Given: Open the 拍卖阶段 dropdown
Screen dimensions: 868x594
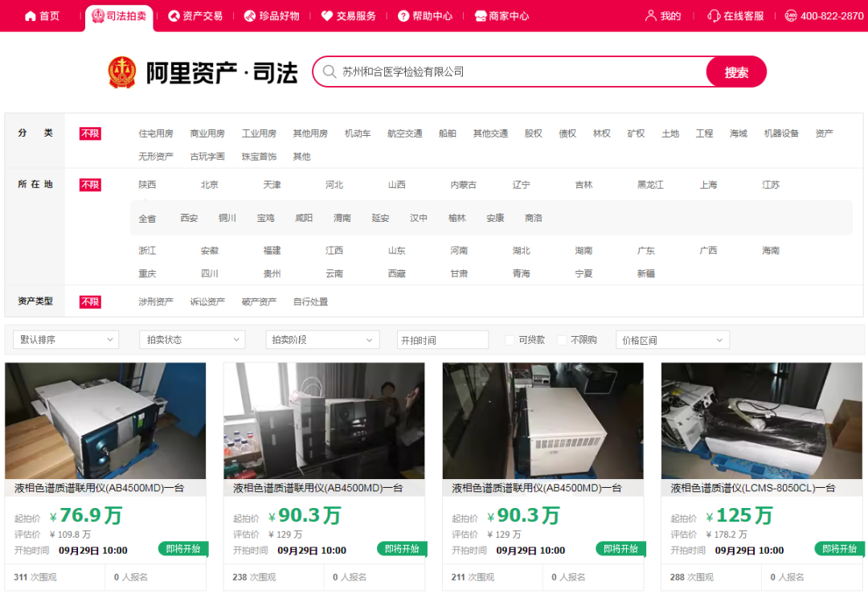Looking at the screenshot, I should coord(323,339).
